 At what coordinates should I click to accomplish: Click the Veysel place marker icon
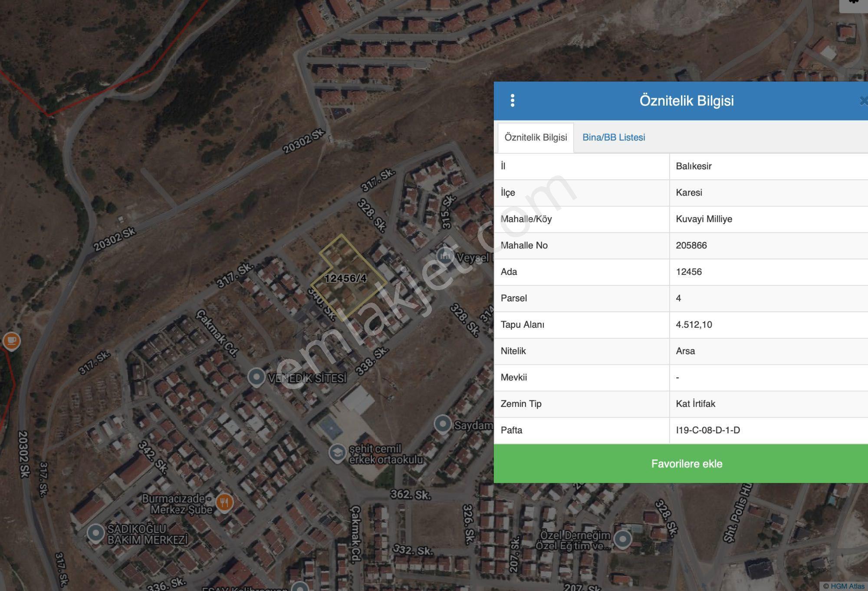point(445,256)
